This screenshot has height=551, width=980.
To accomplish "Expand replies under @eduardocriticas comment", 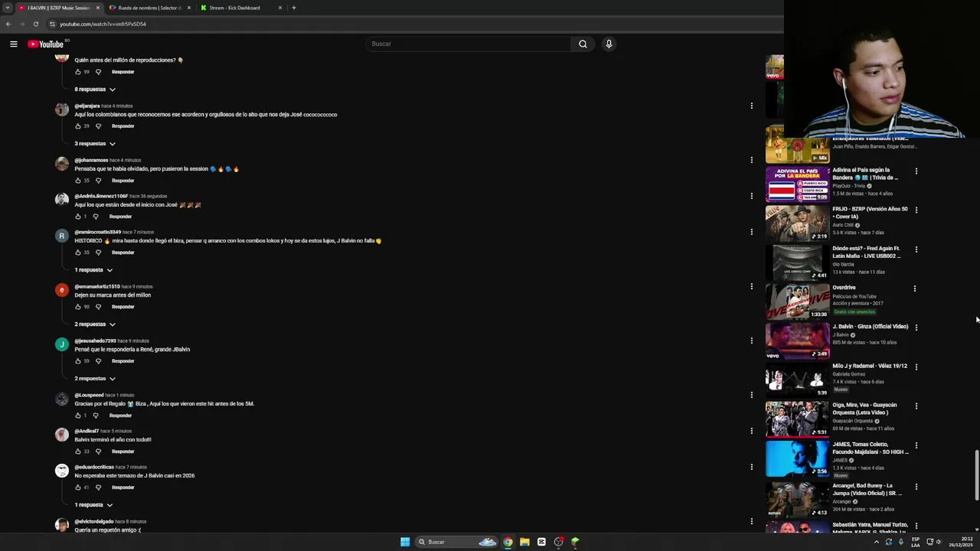I will (x=93, y=505).
